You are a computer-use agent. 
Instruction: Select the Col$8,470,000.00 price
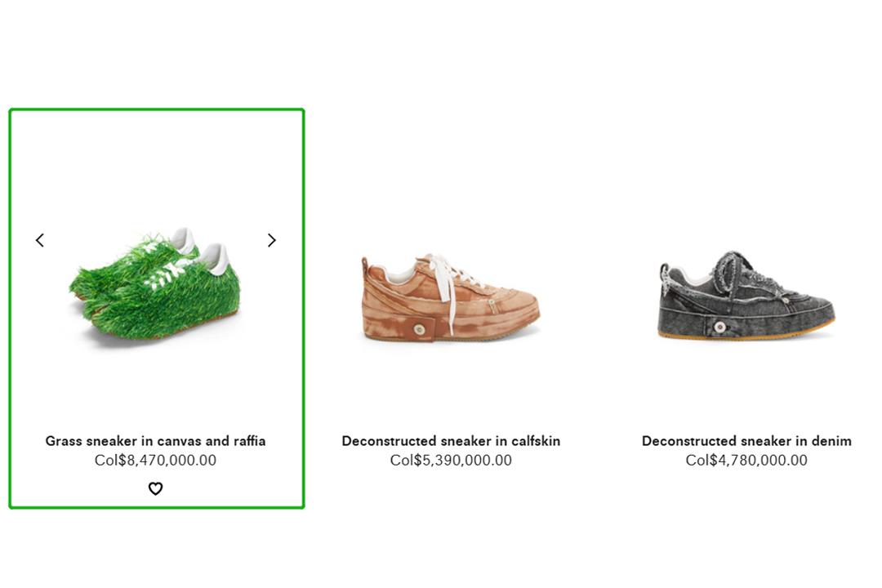coord(155,461)
